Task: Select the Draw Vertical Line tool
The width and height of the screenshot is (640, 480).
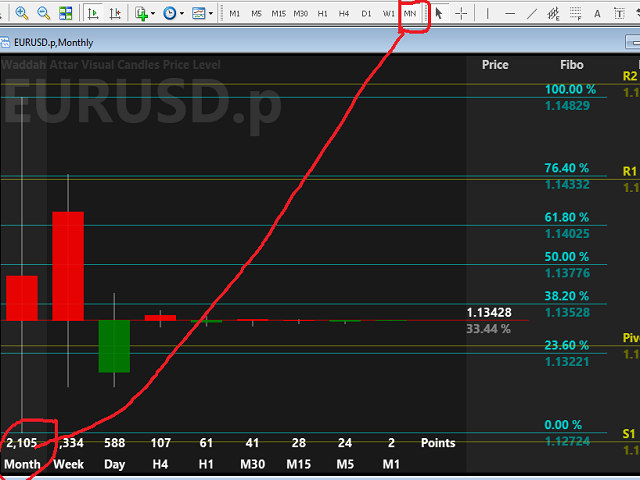Action: (487, 13)
